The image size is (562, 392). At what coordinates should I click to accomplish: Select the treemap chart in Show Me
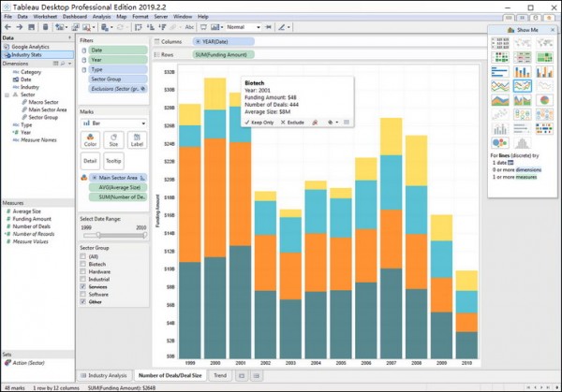(x=544, y=57)
